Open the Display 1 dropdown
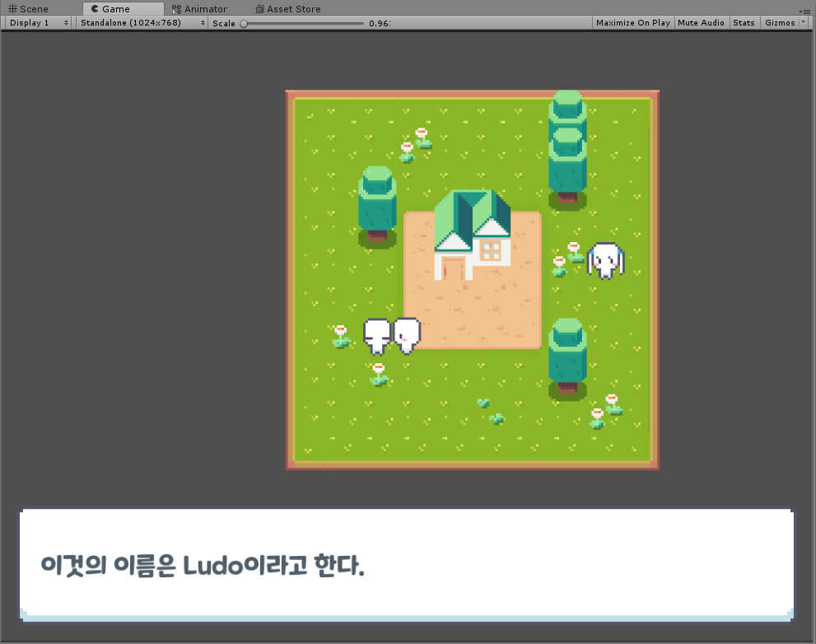The height and width of the screenshot is (644, 816). (x=39, y=23)
